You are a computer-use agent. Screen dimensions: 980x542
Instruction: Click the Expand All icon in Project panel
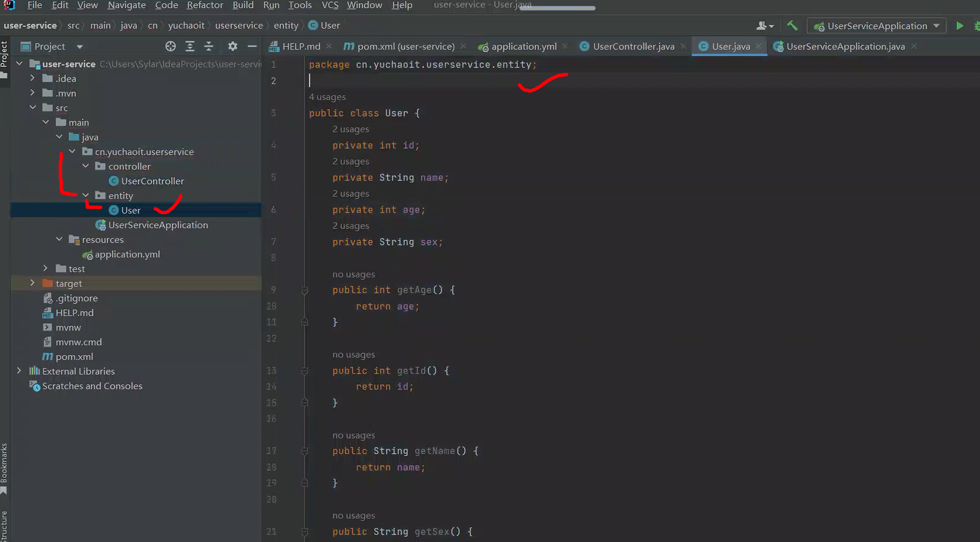(x=190, y=46)
